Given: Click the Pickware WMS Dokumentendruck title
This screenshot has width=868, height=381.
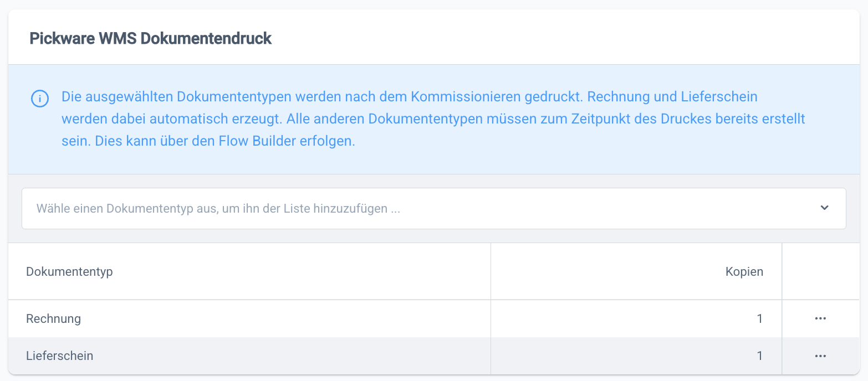Looking at the screenshot, I should pyautogui.click(x=151, y=38).
